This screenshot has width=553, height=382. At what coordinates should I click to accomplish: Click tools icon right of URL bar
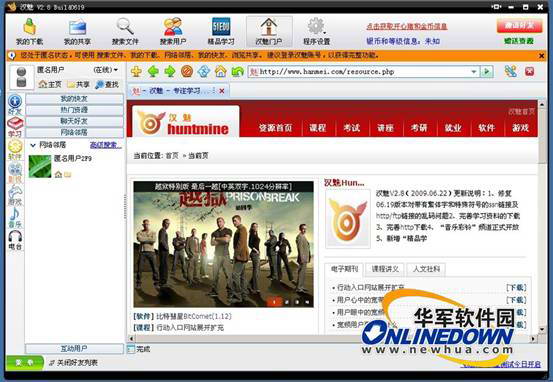click(511, 72)
